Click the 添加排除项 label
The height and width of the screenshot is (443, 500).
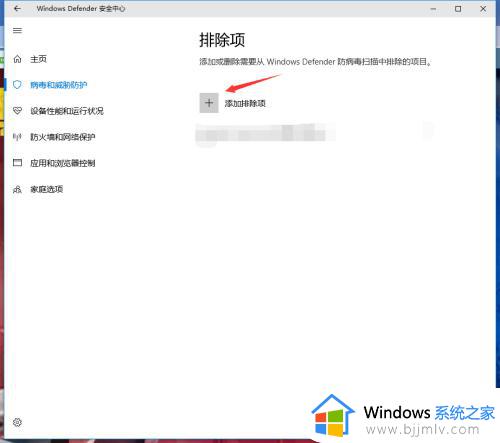[x=245, y=103]
